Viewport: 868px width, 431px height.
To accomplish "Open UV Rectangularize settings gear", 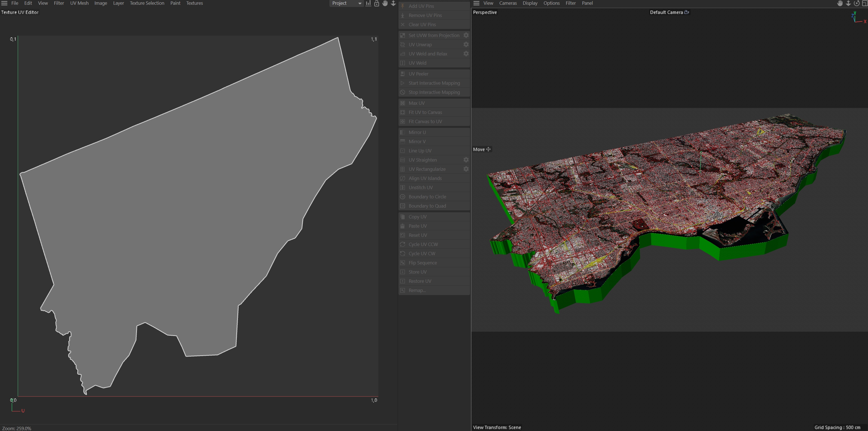I will click(466, 169).
